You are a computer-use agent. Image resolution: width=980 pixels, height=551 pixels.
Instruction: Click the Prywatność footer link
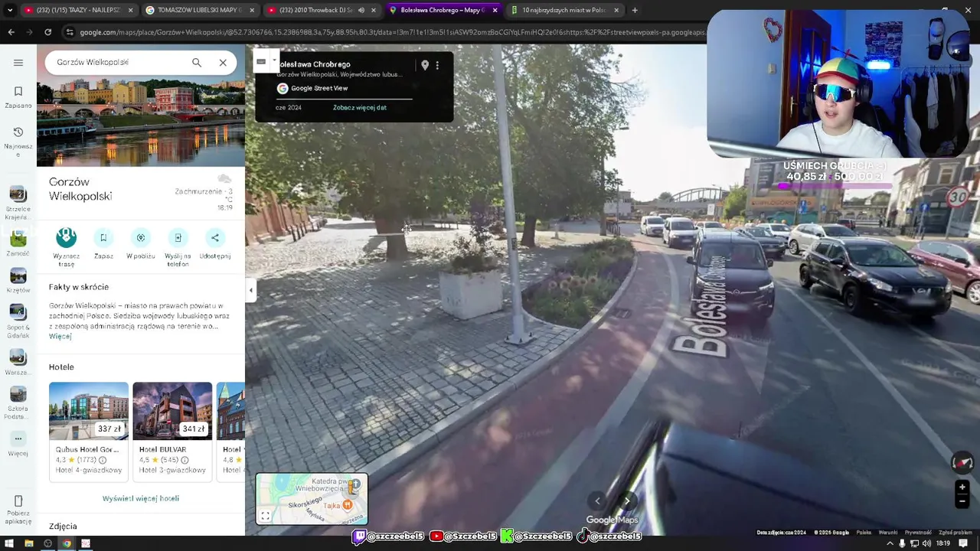(x=918, y=533)
